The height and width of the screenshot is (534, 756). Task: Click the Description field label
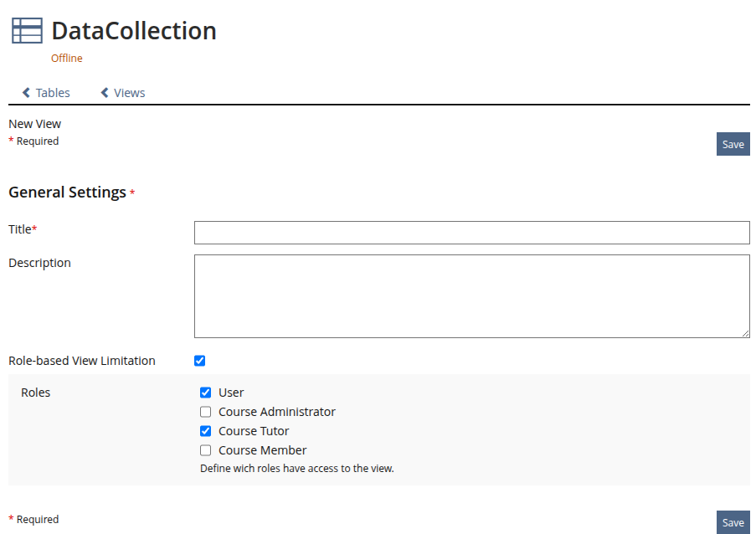click(x=39, y=263)
